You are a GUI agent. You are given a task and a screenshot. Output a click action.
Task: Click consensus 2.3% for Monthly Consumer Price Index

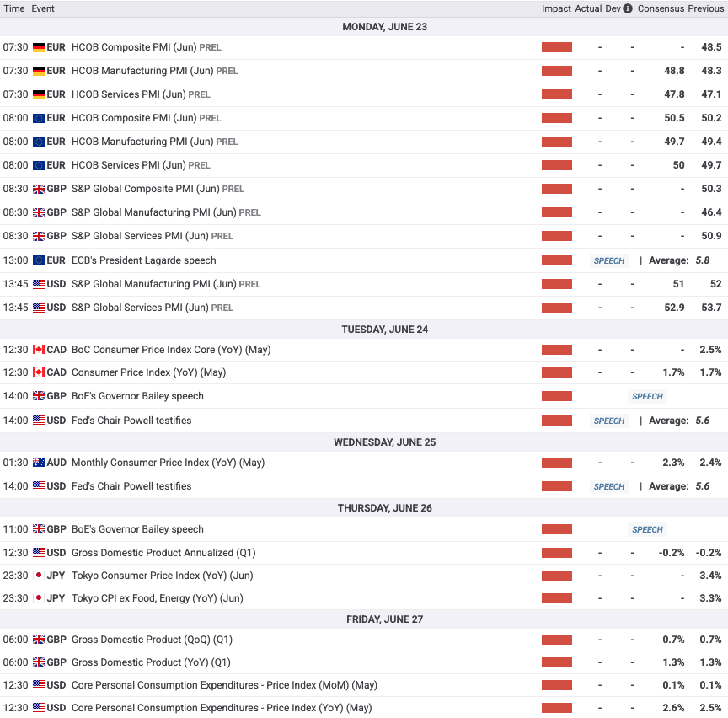click(673, 463)
